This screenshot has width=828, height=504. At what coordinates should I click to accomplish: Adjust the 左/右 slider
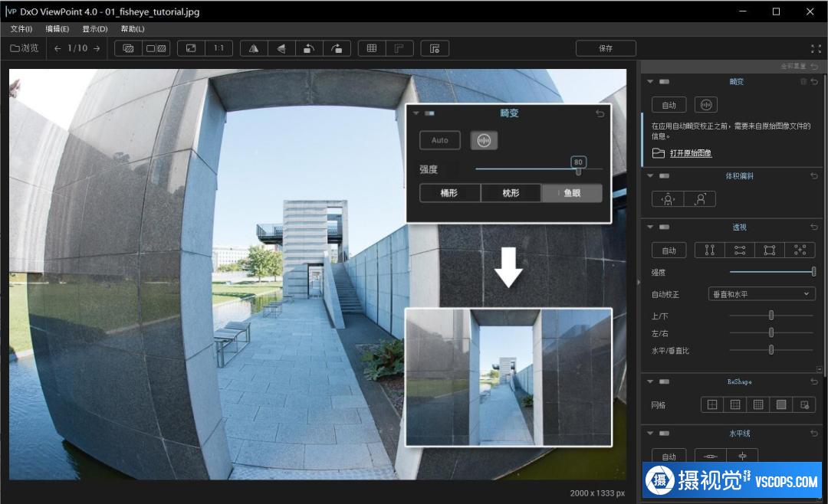pos(771,332)
